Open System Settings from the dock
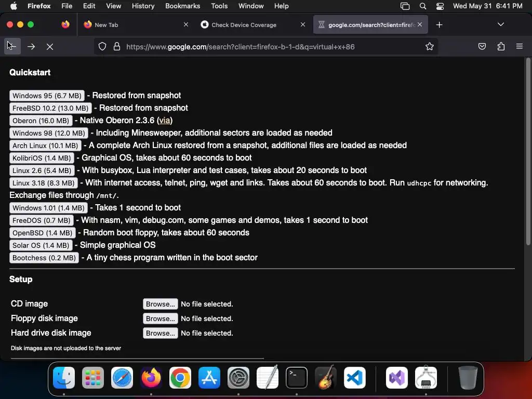The image size is (532, 399). (x=238, y=378)
